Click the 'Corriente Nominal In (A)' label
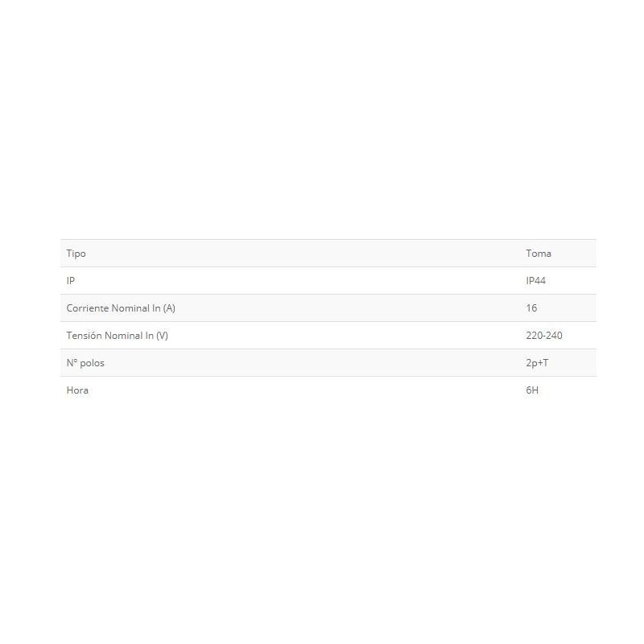Screen dimensions: 644x644 click(x=121, y=308)
